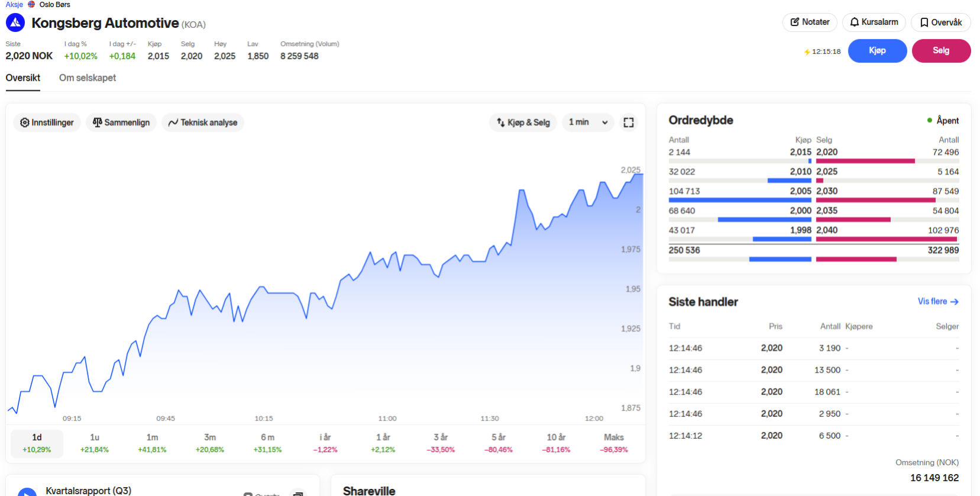Switch to Om selskapet tab
This screenshot has width=980, height=496.
pyautogui.click(x=88, y=78)
